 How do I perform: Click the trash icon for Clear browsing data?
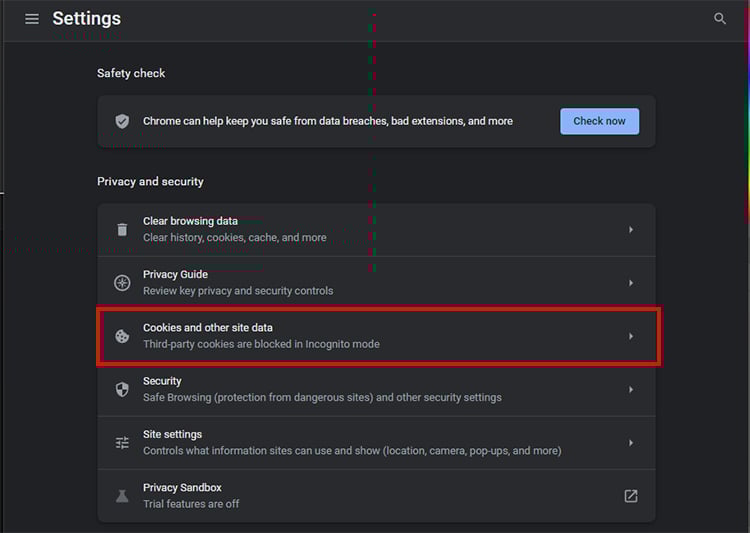pyautogui.click(x=122, y=230)
